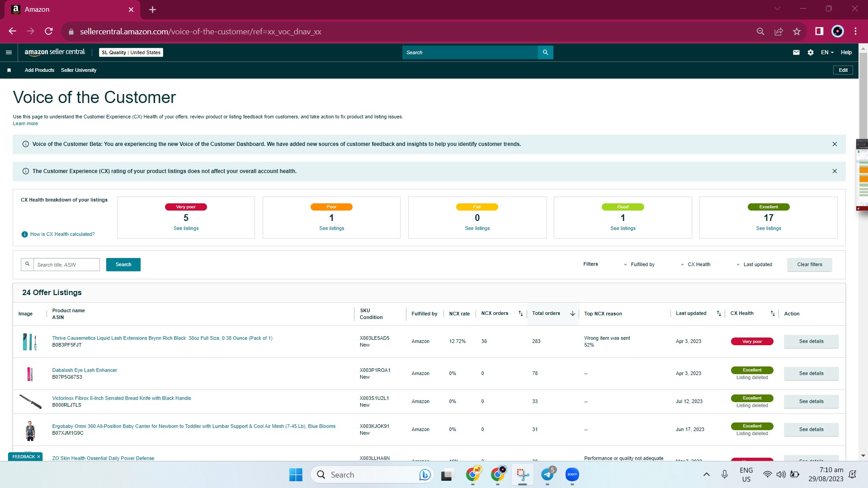Click the teal Search button

[x=123, y=265]
